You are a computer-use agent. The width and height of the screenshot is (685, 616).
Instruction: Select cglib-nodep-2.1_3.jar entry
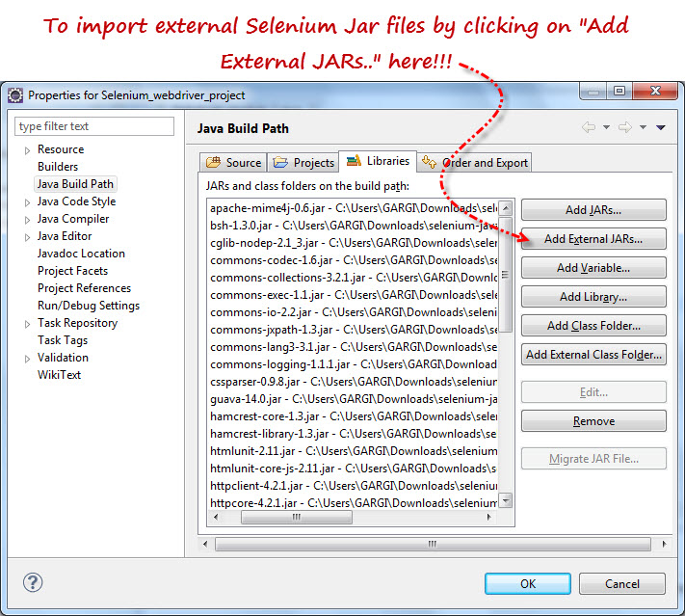[354, 243]
